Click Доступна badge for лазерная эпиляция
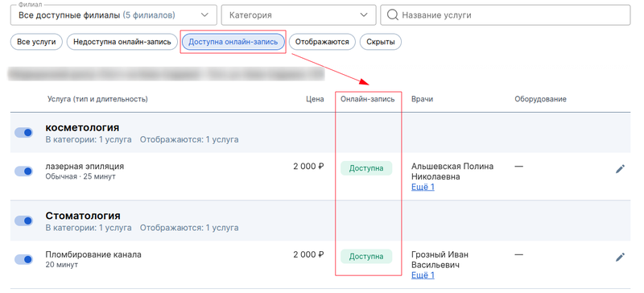The image size is (644, 293). 366,168
